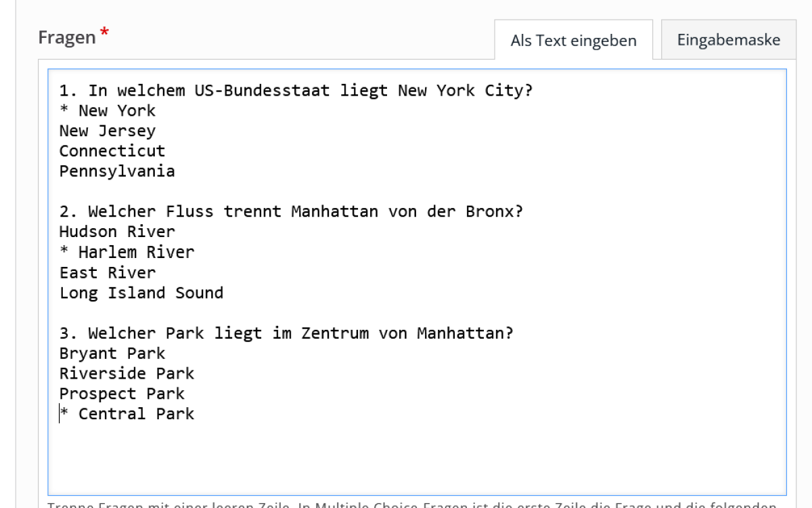Select the Als Text eingeben tab
The width and height of the screenshot is (812, 508).
573,41
